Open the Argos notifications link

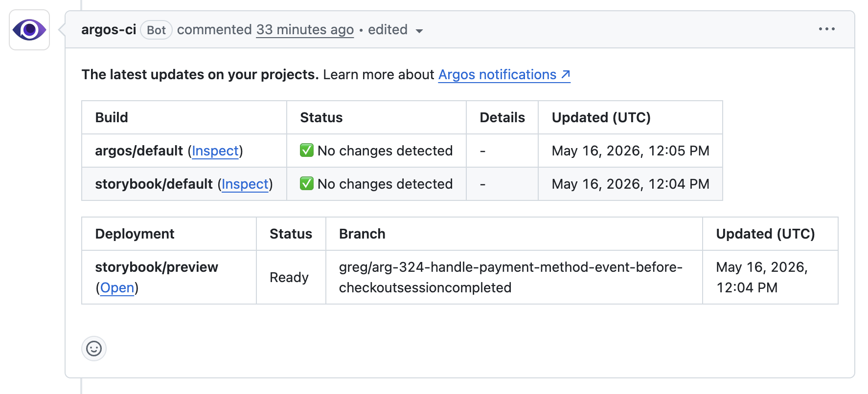click(x=504, y=75)
